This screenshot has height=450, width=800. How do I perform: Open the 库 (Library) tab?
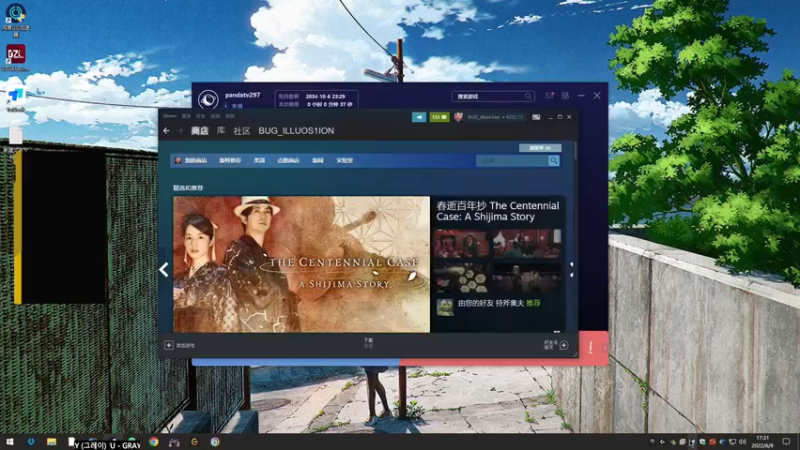pos(221,131)
